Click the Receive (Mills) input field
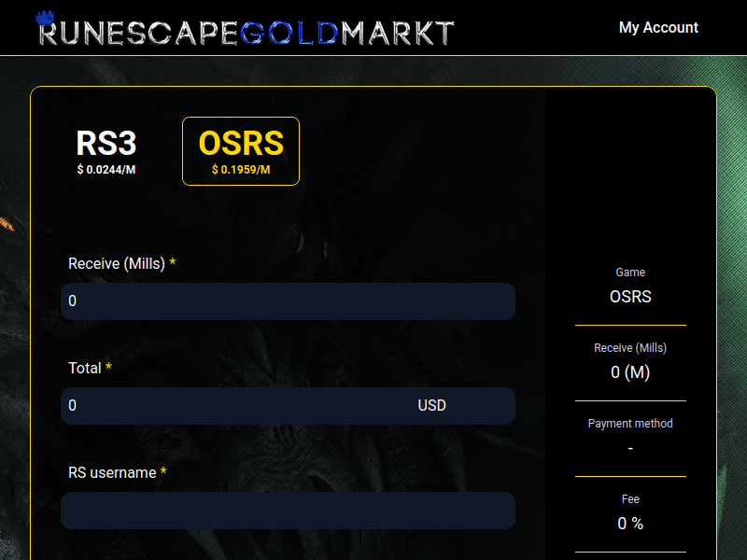747x560 pixels. (x=289, y=301)
